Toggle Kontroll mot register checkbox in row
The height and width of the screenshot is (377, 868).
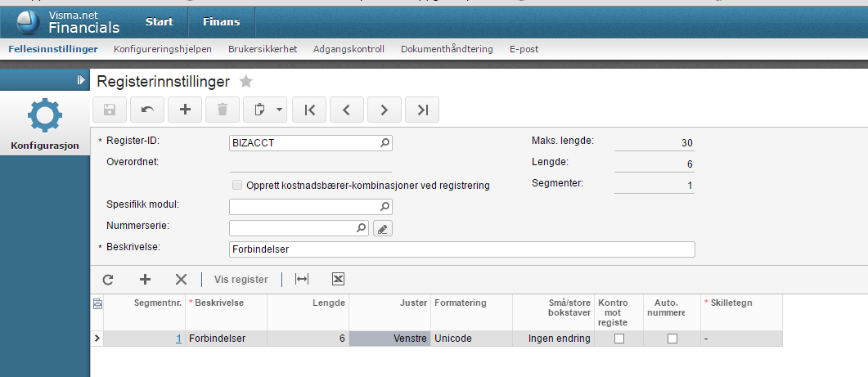619,339
